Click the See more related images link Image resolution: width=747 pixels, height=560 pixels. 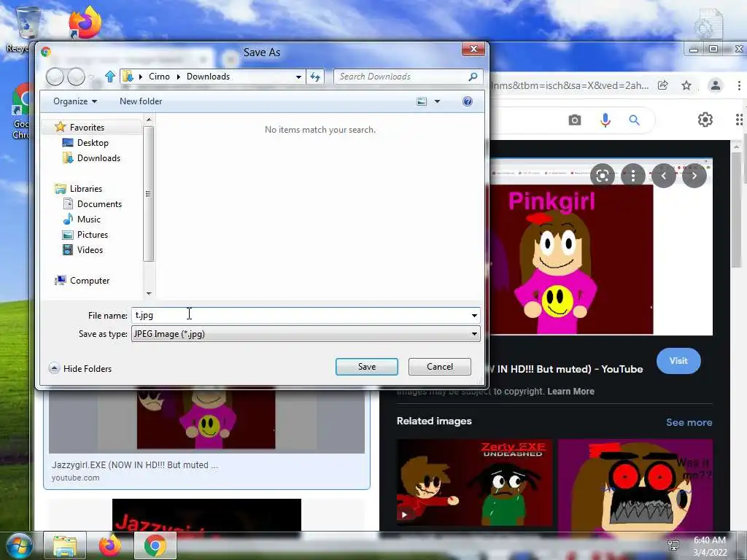coord(689,422)
